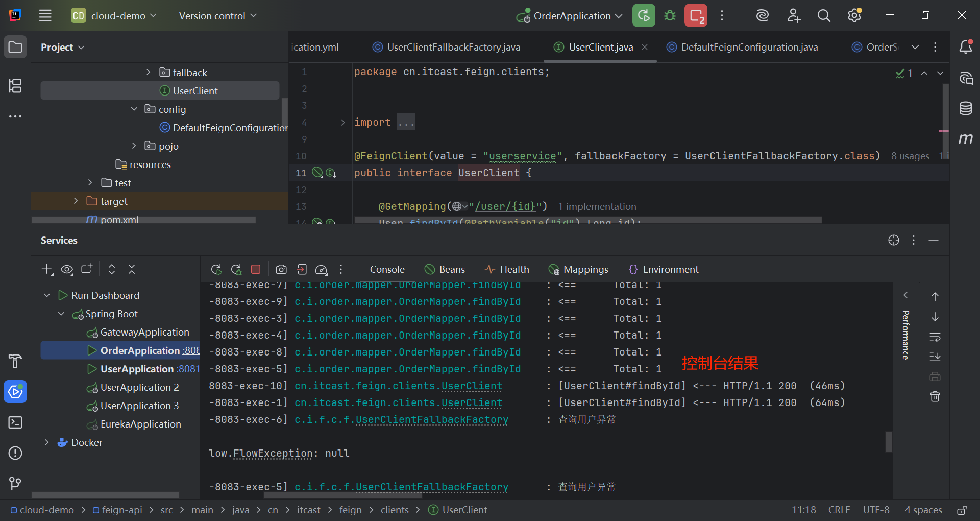980x521 pixels.
Task: Open Version control dropdown
Action: [x=217, y=15]
